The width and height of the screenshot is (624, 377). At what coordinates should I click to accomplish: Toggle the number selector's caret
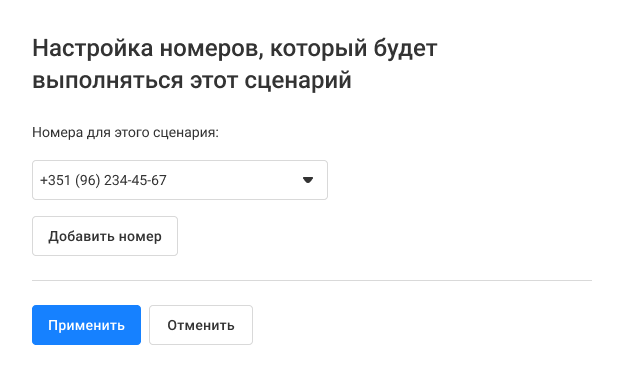coord(308,180)
